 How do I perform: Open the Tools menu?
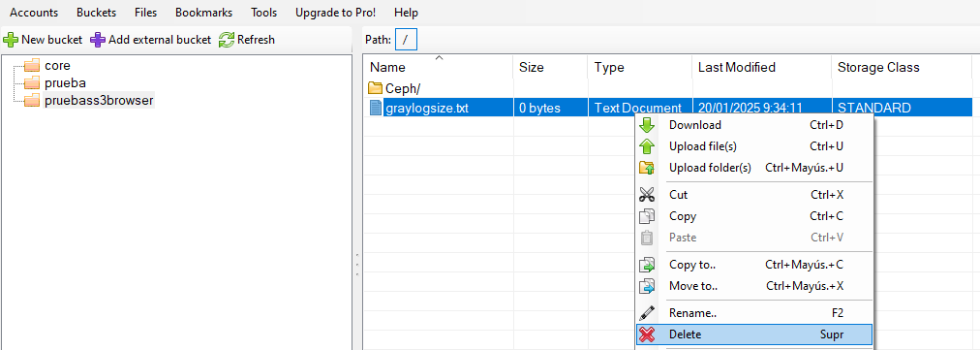click(x=263, y=13)
